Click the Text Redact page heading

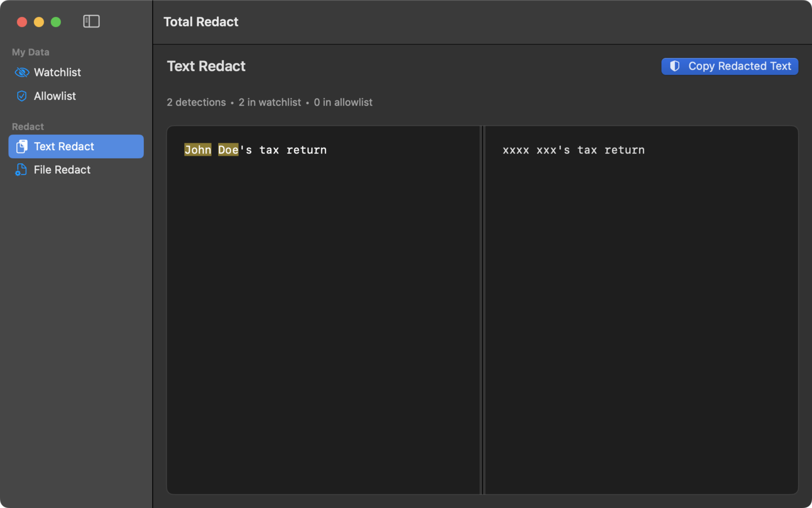pos(206,66)
